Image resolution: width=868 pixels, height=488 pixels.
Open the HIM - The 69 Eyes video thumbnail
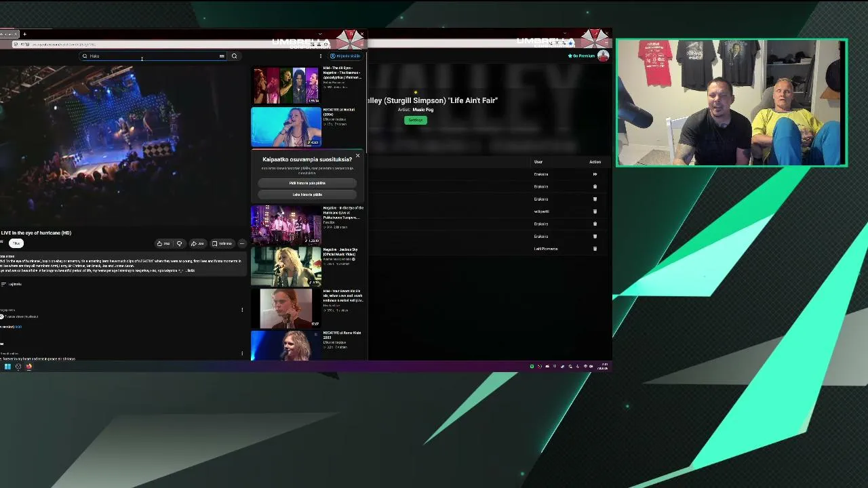(286, 85)
